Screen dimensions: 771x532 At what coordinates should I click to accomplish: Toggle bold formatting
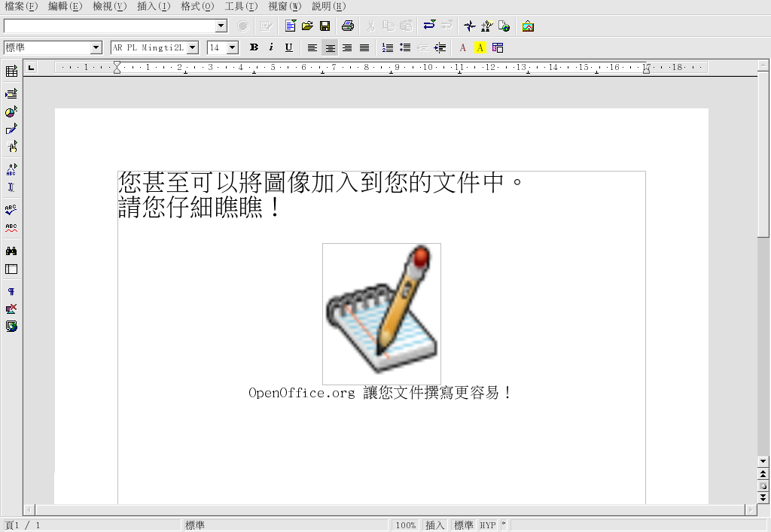pyautogui.click(x=254, y=47)
